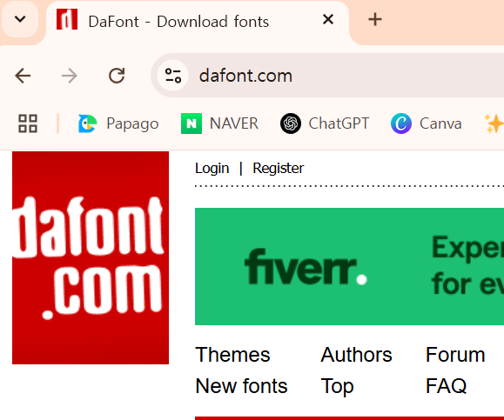
Task: Open the apps grid shortcut
Action: point(28,123)
